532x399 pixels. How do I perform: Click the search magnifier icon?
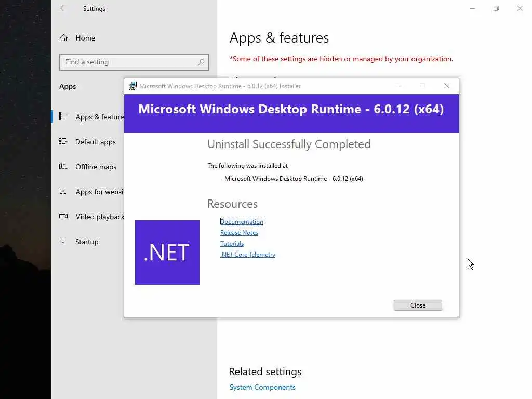[201, 62]
